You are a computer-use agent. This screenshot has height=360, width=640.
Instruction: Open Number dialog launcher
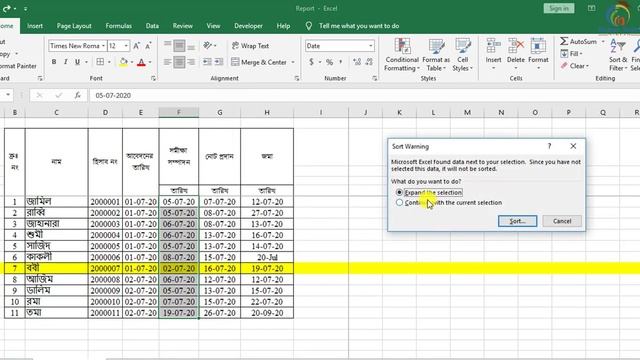tap(374, 78)
